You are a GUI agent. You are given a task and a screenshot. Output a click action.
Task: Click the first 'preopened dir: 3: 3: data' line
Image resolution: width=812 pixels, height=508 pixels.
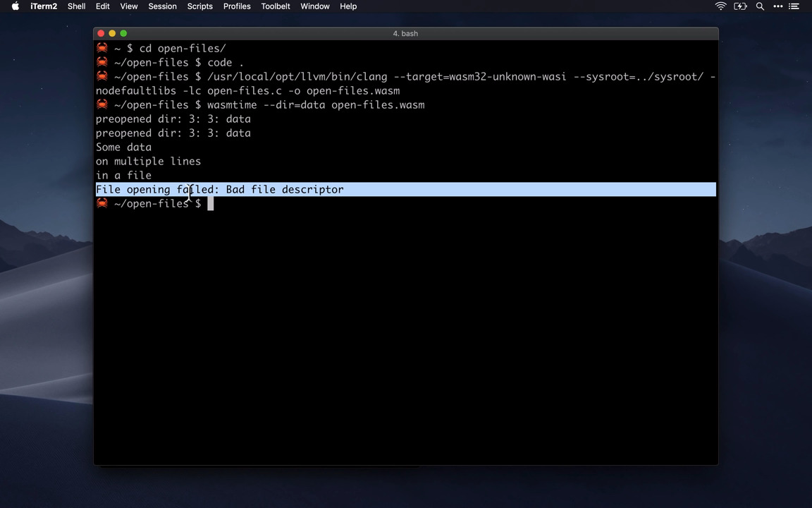(x=173, y=119)
